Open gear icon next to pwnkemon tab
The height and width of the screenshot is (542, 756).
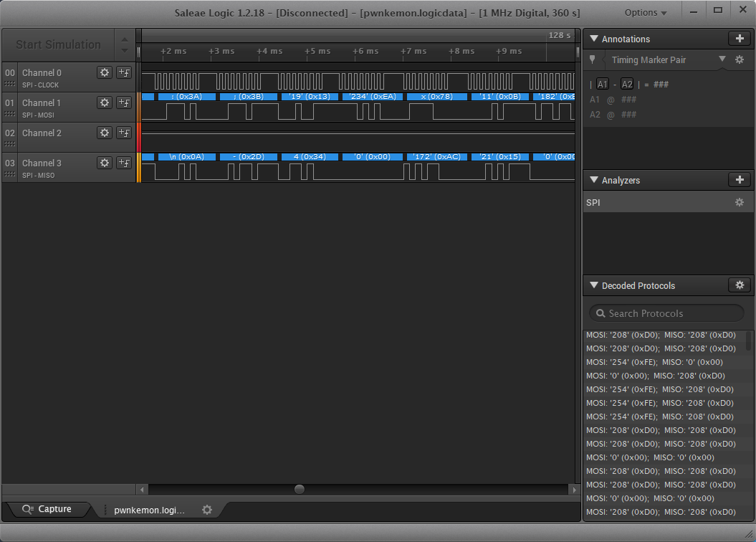click(207, 510)
